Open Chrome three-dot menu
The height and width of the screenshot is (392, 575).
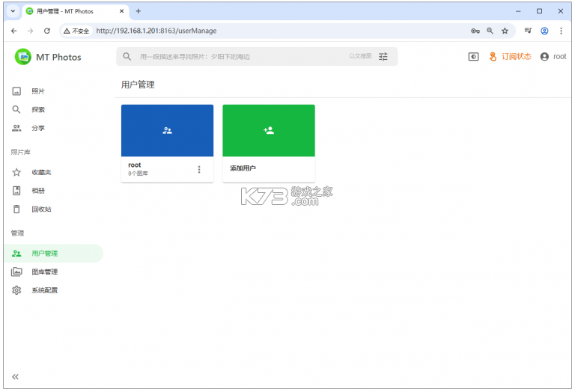[x=561, y=31]
